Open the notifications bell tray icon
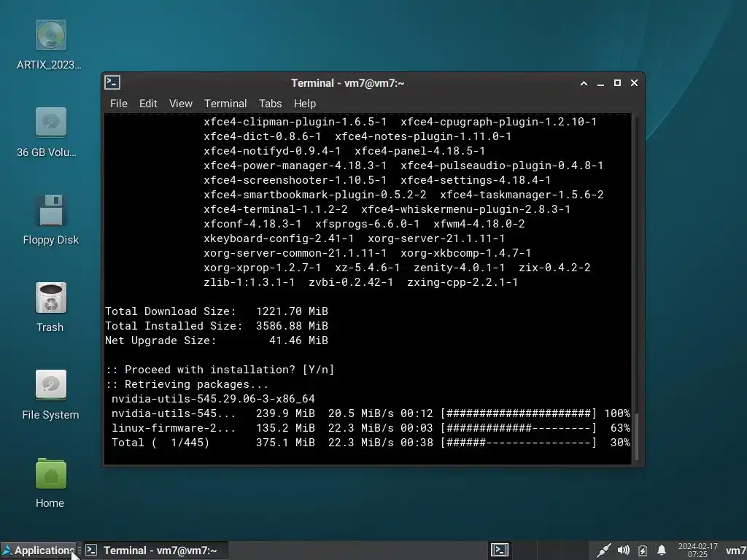The image size is (747, 560). coord(662,551)
